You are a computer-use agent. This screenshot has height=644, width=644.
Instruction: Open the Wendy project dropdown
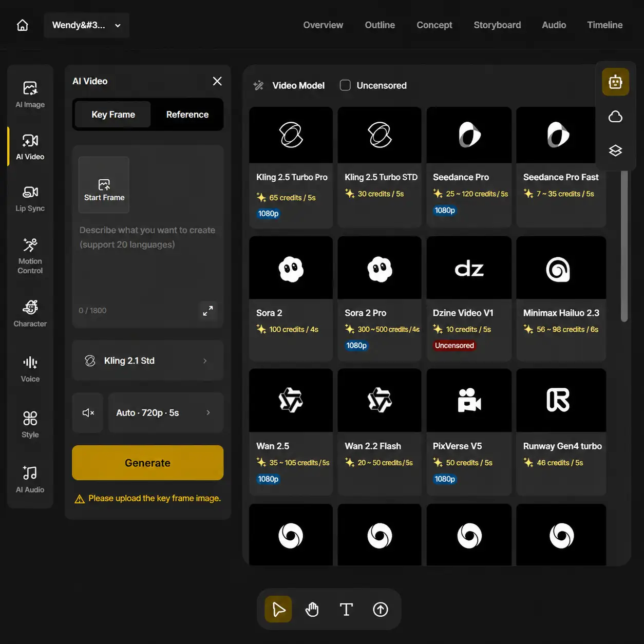[x=86, y=25]
